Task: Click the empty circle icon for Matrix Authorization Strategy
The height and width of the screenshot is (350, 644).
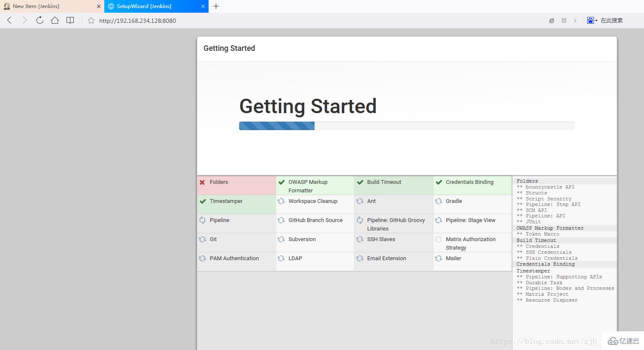Action: point(439,239)
